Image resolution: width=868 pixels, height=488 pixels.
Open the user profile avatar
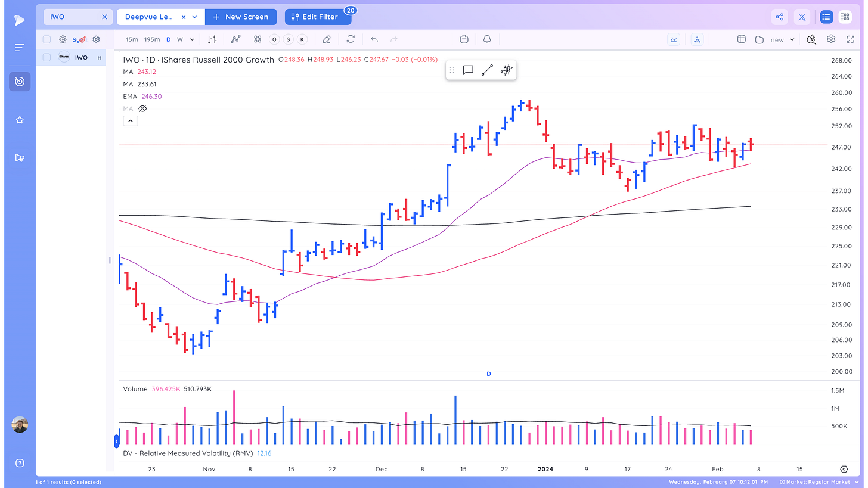tap(20, 425)
